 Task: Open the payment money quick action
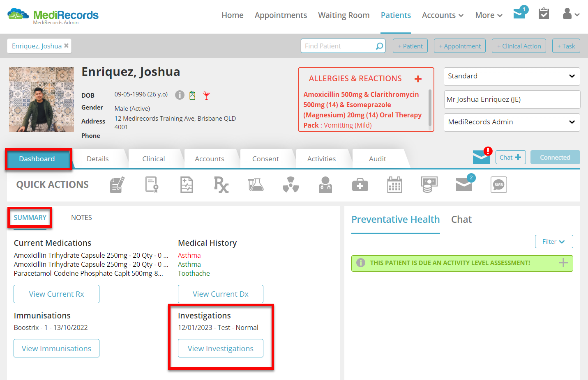(x=429, y=185)
